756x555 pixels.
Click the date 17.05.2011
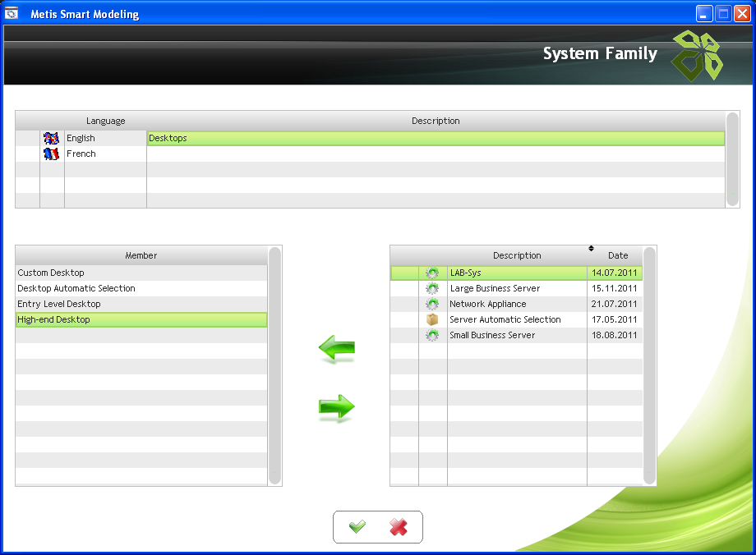pyautogui.click(x=615, y=319)
